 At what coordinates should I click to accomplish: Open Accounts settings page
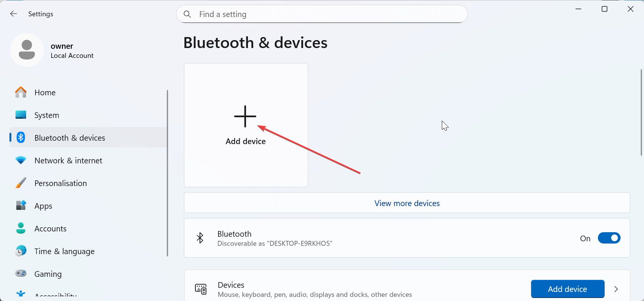click(x=50, y=228)
